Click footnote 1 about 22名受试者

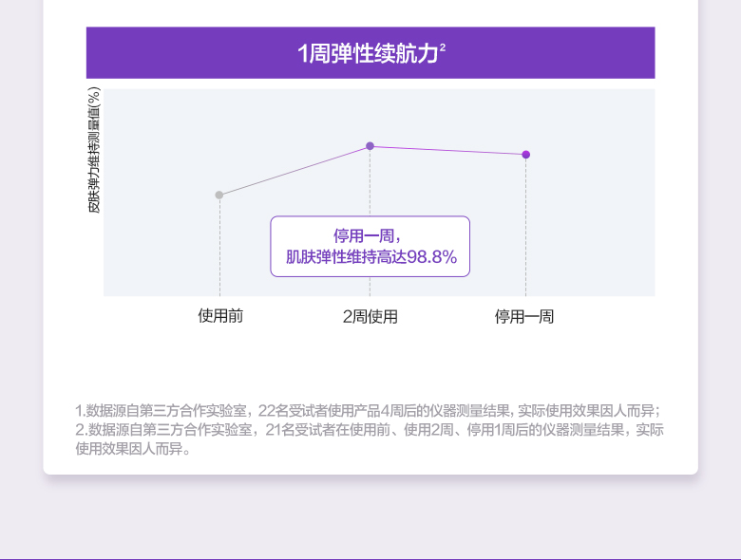pyautogui.click(x=367, y=411)
